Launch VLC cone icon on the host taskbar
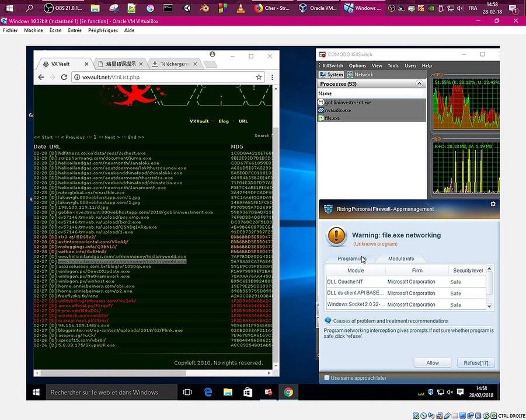The width and height of the screenshot is (526, 420). (x=241, y=8)
